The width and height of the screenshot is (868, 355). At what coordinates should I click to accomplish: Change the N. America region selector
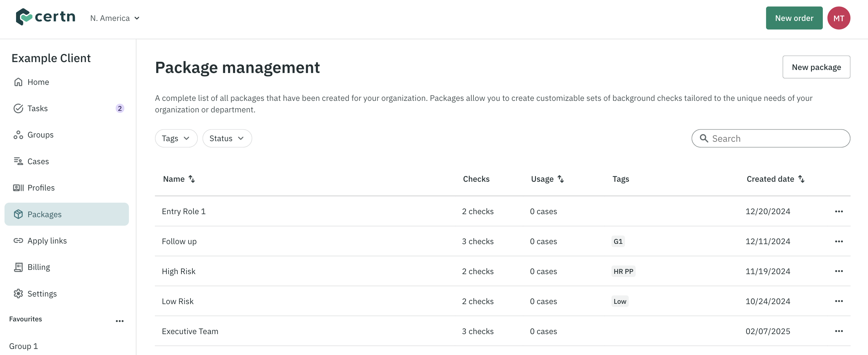coord(115,18)
